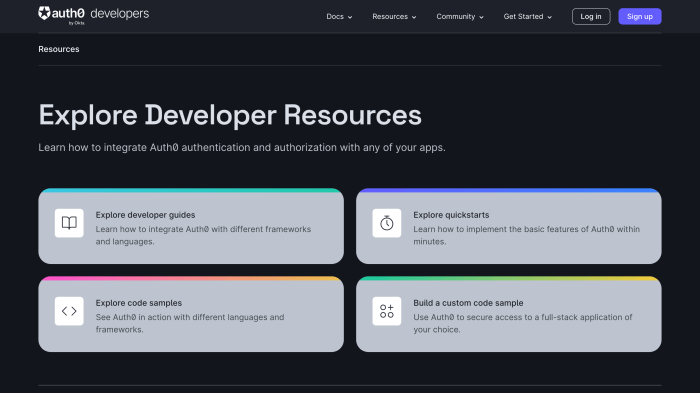Open Explore developer guides title link
The image size is (700, 393).
tap(145, 215)
